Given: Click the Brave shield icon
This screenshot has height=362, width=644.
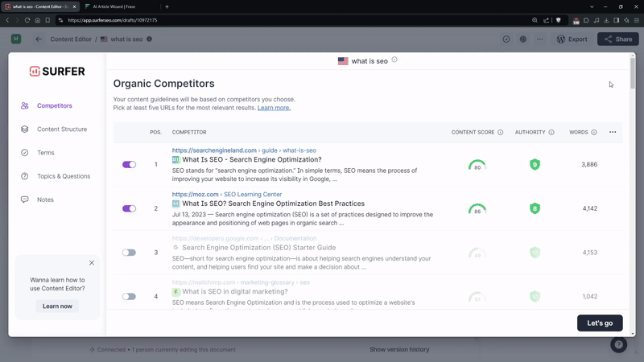Looking at the screenshot, I should click(558, 20).
